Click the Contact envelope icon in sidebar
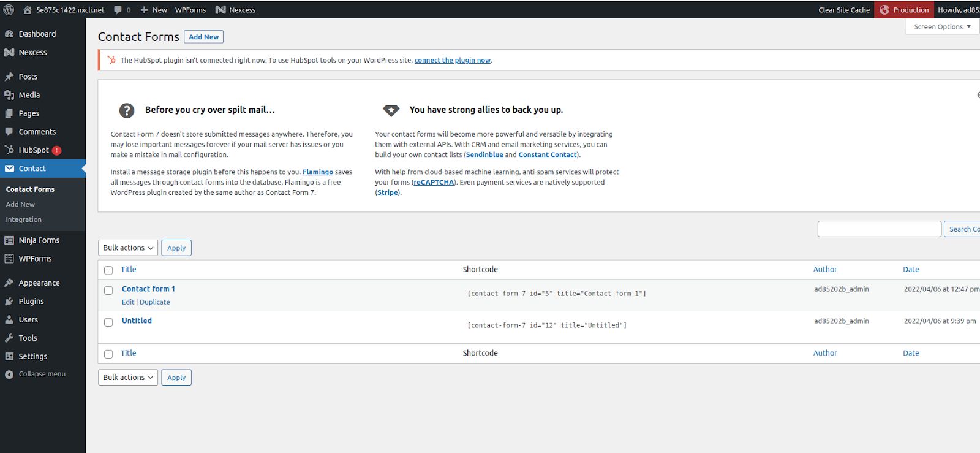Image resolution: width=980 pixels, height=453 pixels. click(x=9, y=169)
